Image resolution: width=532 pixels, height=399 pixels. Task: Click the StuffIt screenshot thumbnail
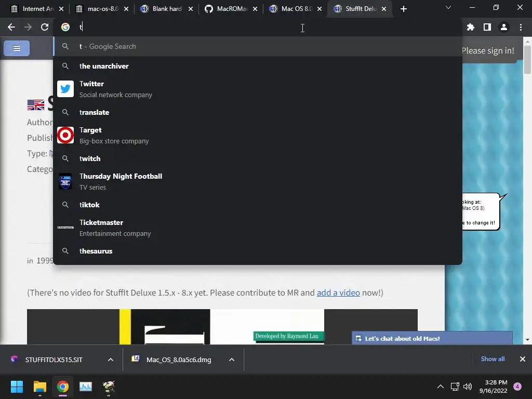[x=222, y=327]
